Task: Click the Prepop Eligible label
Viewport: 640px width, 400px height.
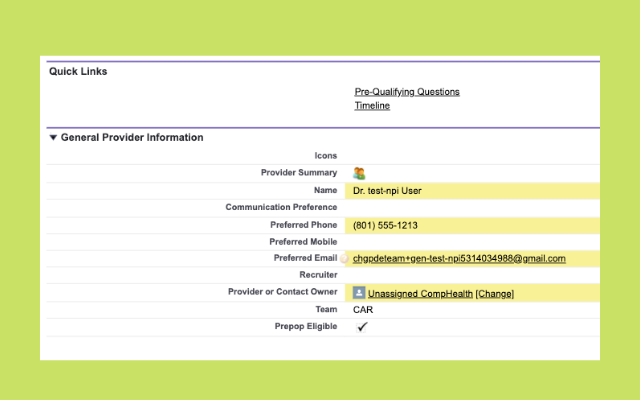Action: click(306, 327)
